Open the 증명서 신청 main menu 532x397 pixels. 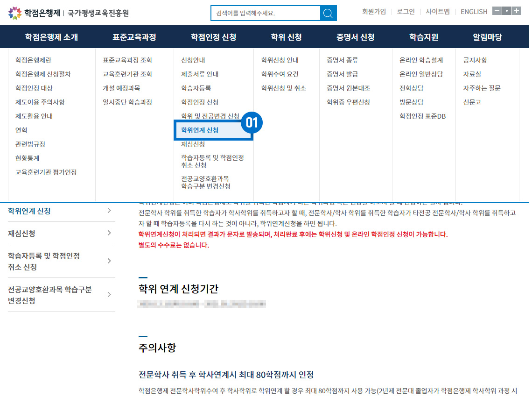point(355,37)
